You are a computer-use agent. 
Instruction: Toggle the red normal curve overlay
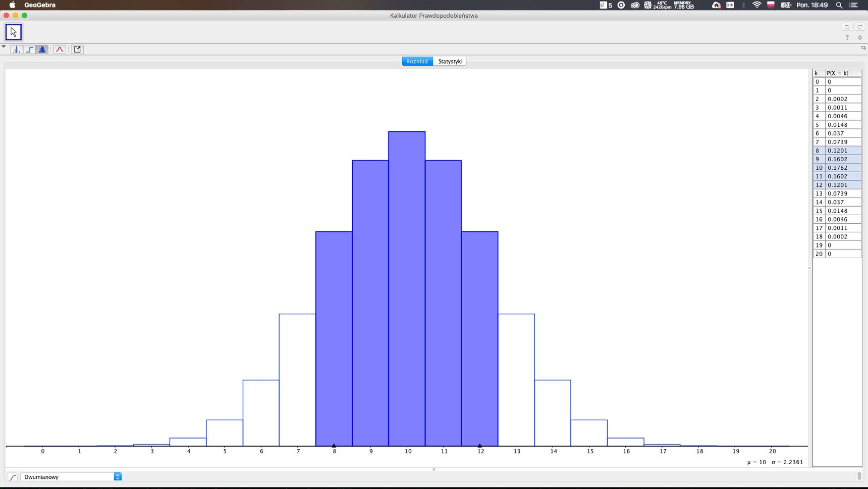point(60,50)
